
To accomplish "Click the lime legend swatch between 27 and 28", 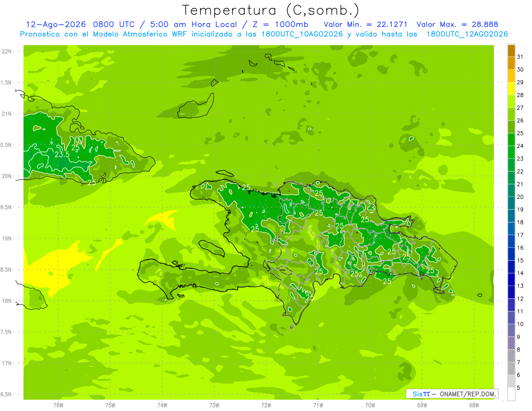I will pyautogui.click(x=511, y=101).
